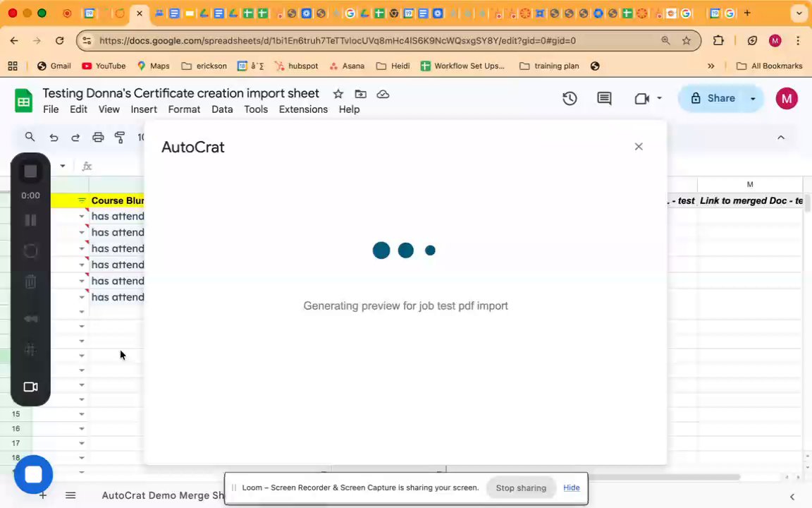Close the AutoCrat dialog
This screenshot has height=508, width=812.
coord(639,147)
